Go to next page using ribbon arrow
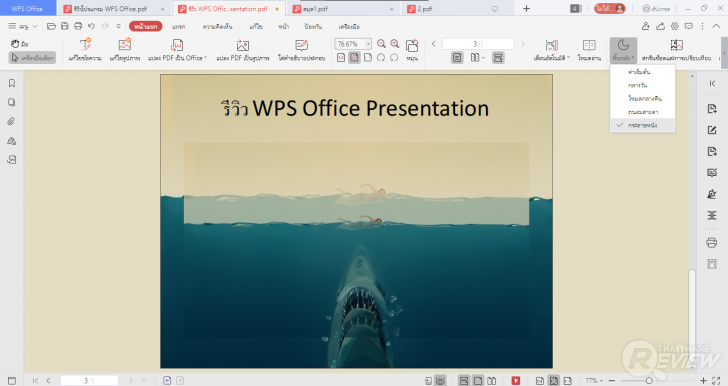Image resolution: width=728 pixels, height=386 pixels. (523, 44)
